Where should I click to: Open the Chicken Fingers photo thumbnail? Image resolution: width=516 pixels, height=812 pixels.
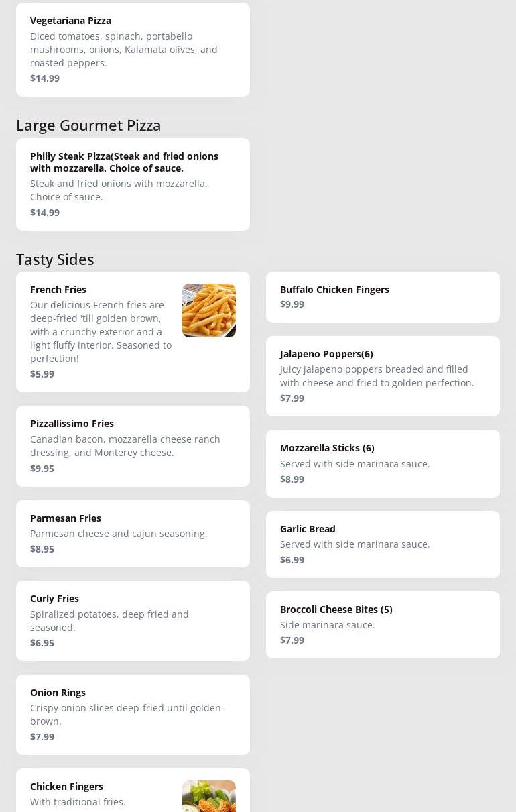pos(209,796)
